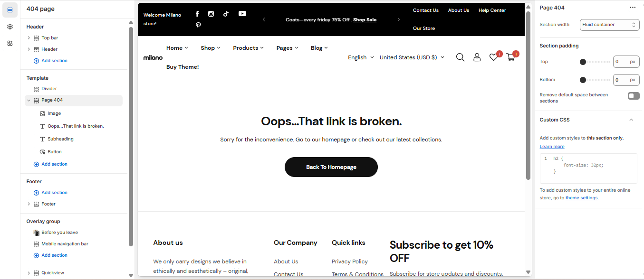The width and height of the screenshot is (644, 280).
Task: Collapse the Page 404 tree item
Action: [29, 100]
